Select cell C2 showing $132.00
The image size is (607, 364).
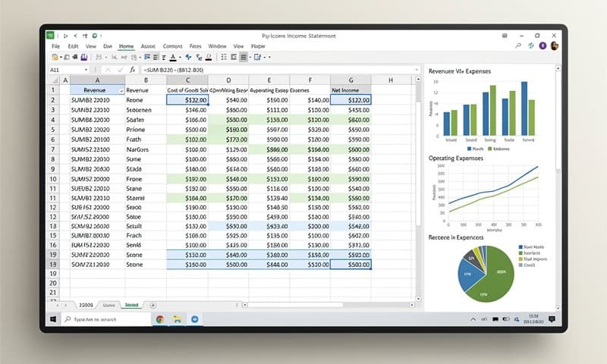click(x=187, y=100)
